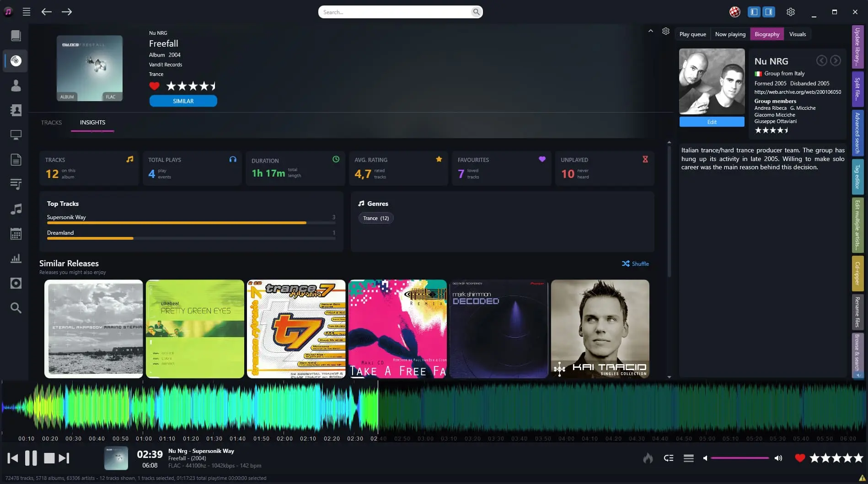Image resolution: width=868 pixels, height=484 pixels.
Task: Expand the Advanced search side tab
Action: pyautogui.click(x=857, y=132)
